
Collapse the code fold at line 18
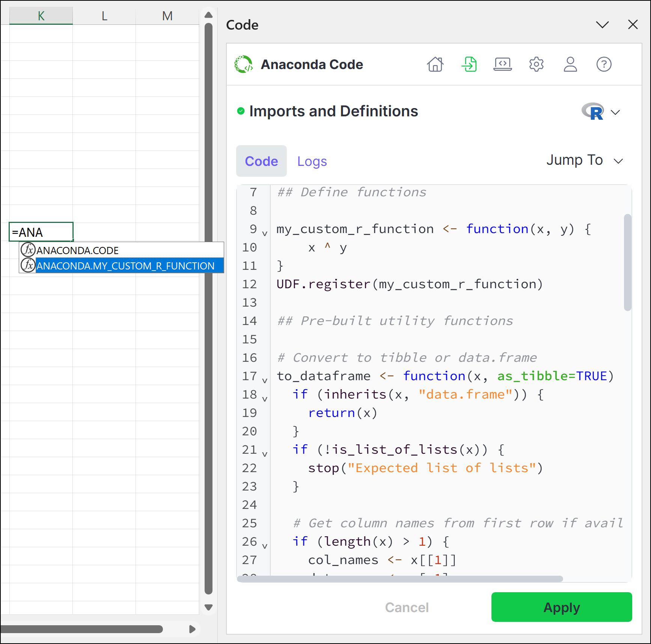[x=265, y=399]
